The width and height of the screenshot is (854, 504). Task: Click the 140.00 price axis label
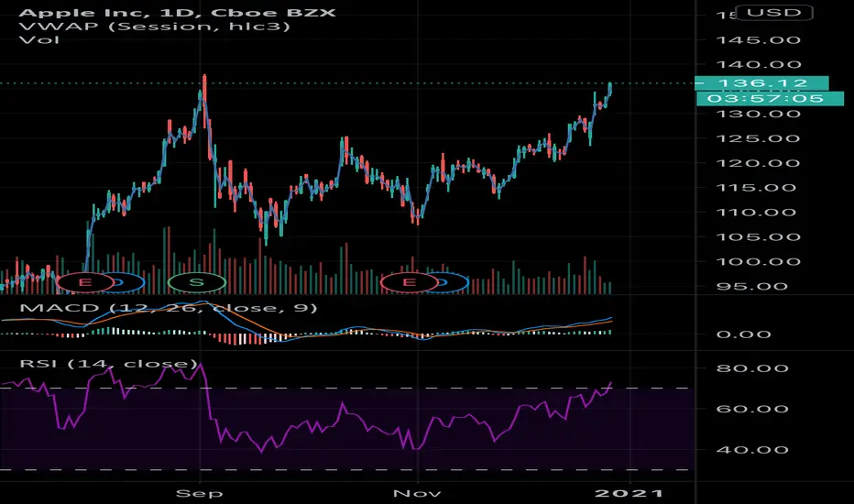click(758, 64)
